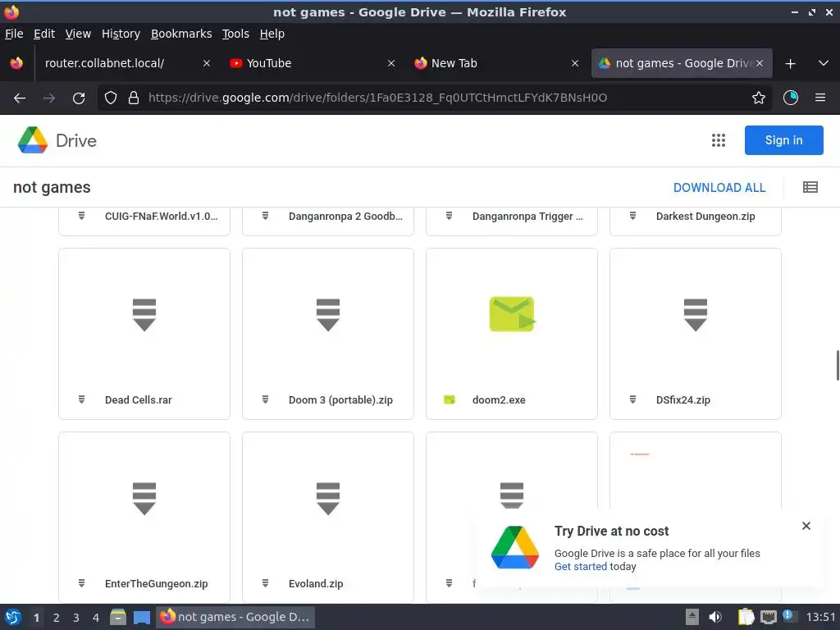Select DSfix24.zip file name
This screenshot has height=630, width=840.
(x=683, y=400)
